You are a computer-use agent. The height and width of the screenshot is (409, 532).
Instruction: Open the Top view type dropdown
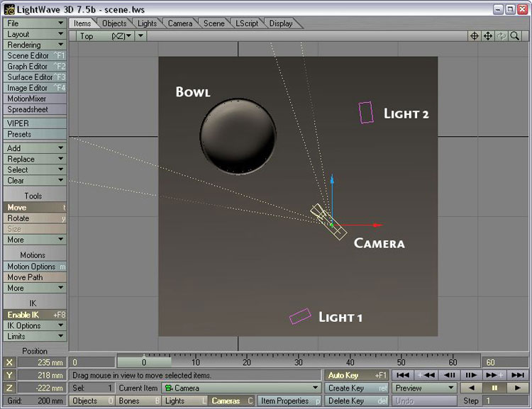pos(105,36)
